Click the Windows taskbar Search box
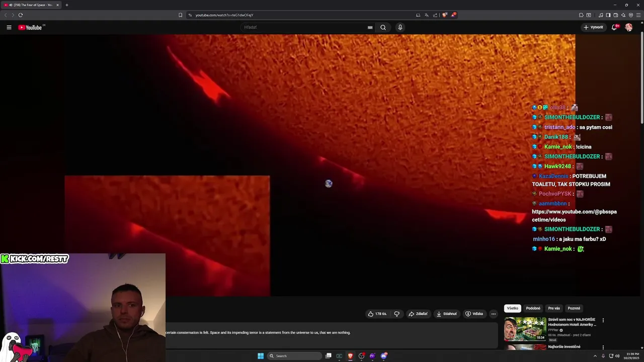This screenshot has width=644, height=362. click(295, 356)
